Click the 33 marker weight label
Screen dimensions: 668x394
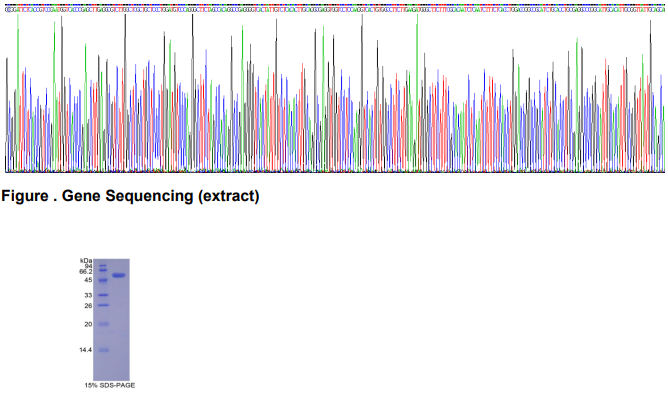pos(88,295)
